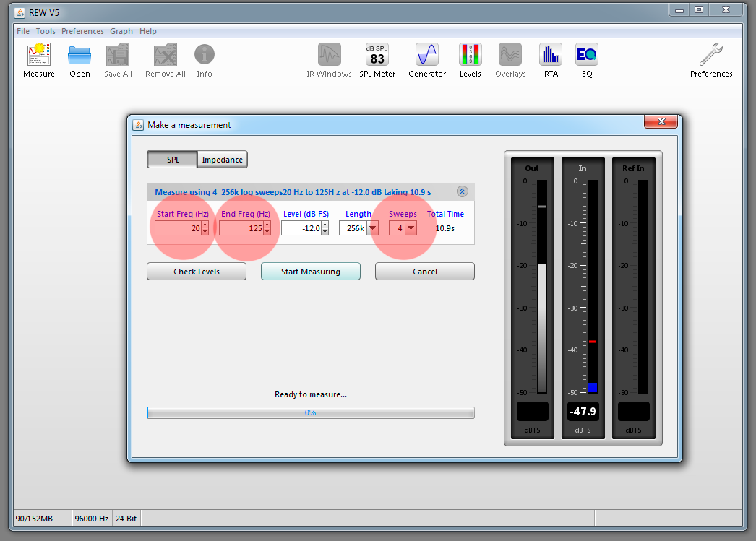Increase the End Freq value
The width and height of the screenshot is (756, 541).
[x=267, y=225]
